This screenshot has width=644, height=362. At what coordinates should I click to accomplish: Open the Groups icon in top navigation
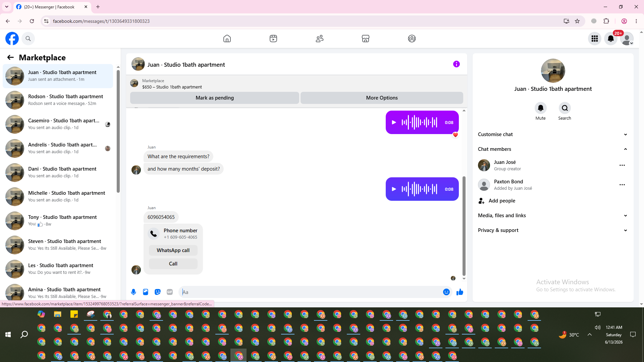pos(412,39)
